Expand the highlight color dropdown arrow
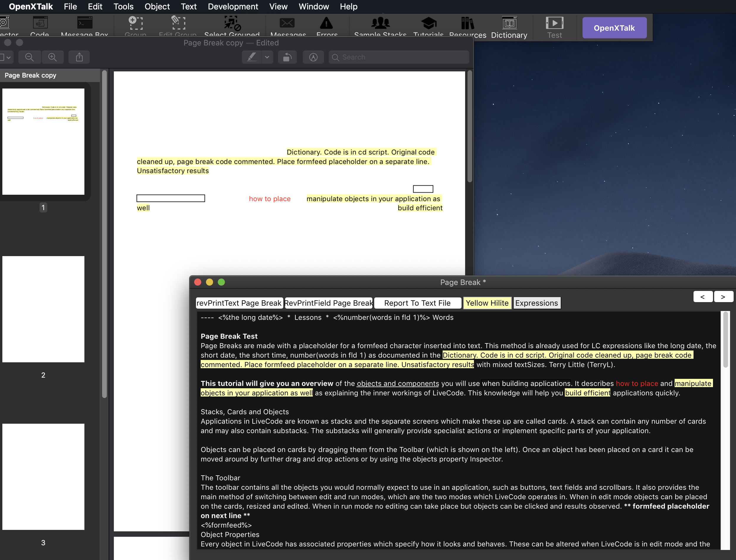Screen dimensions: 736x560 coord(267,57)
